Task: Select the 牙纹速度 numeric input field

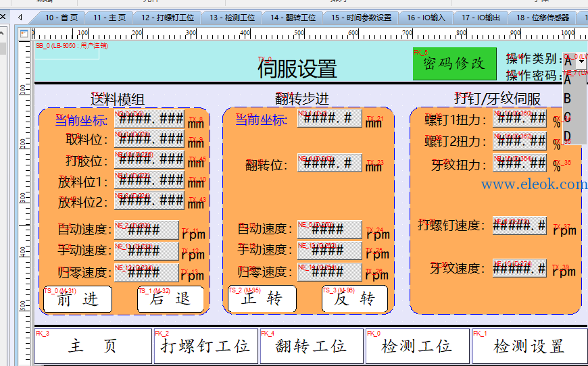Action: coord(519,268)
